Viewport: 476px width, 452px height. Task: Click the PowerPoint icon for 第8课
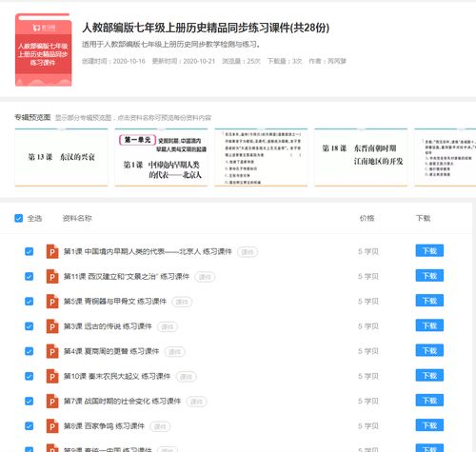point(52,426)
